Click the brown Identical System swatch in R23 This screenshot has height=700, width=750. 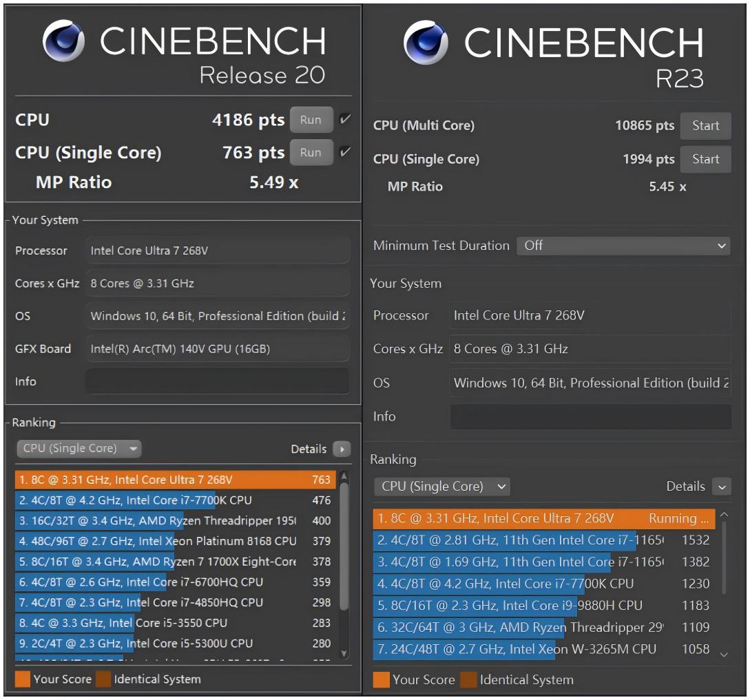[x=469, y=680]
